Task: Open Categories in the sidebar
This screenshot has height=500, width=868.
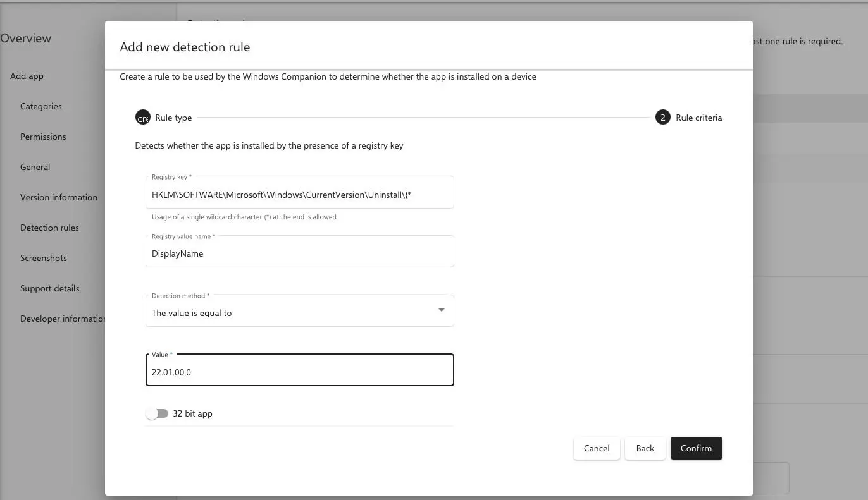Action: 41,106
